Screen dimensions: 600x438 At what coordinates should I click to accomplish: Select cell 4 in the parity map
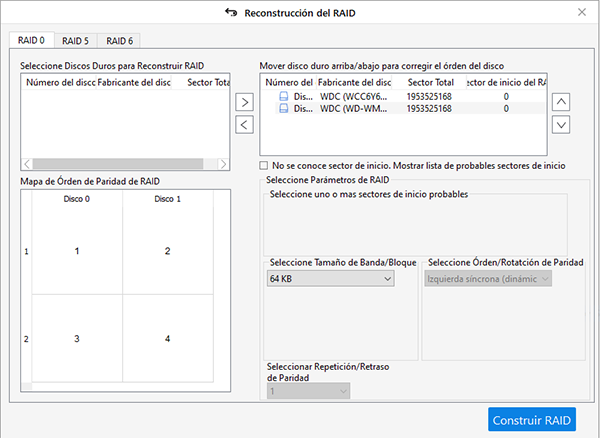point(168,339)
